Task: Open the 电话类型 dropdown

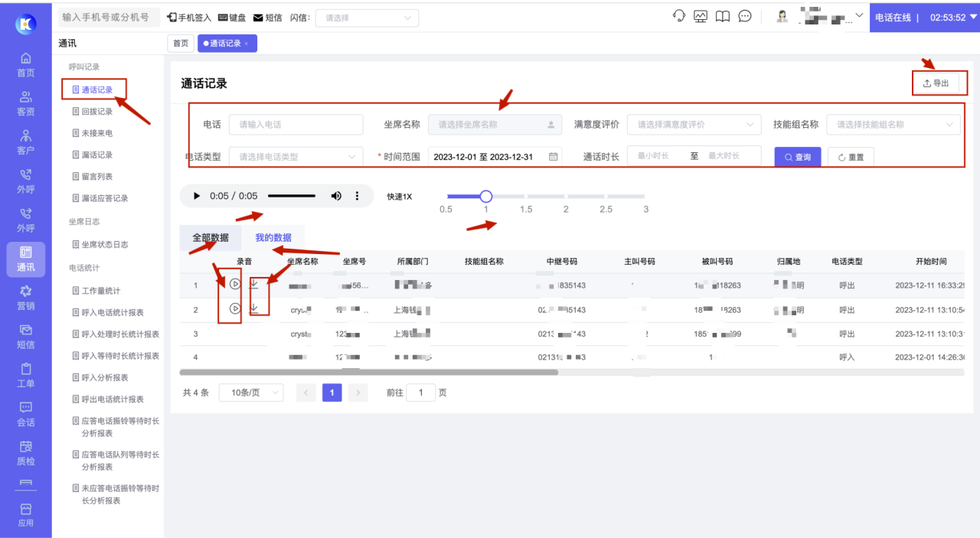Action: point(296,156)
